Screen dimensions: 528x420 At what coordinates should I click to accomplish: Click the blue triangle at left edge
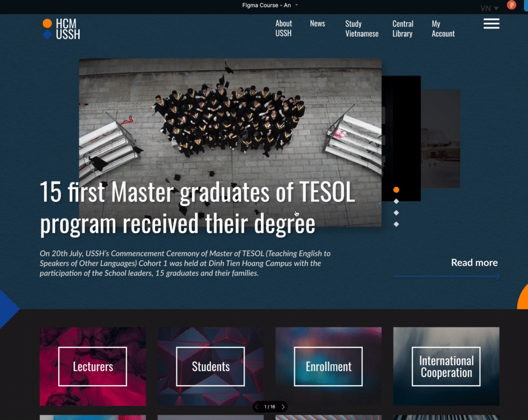(7, 309)
